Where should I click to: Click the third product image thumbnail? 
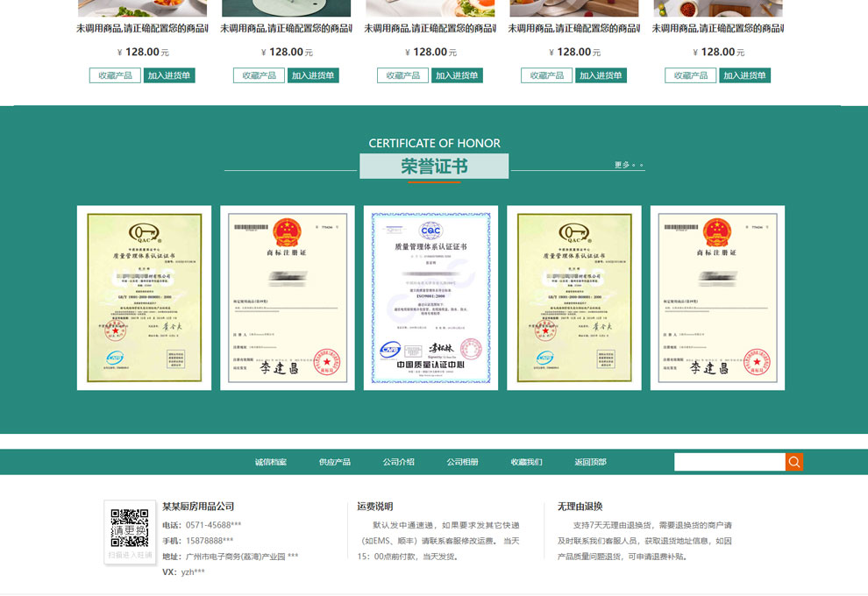click(430, 8)
